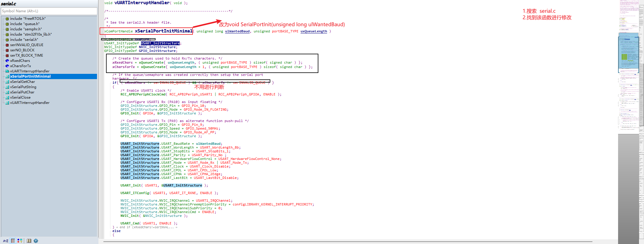644x244 pixels.
Task: Select include "queue.h" in symbol list
Action: [25, 24]
